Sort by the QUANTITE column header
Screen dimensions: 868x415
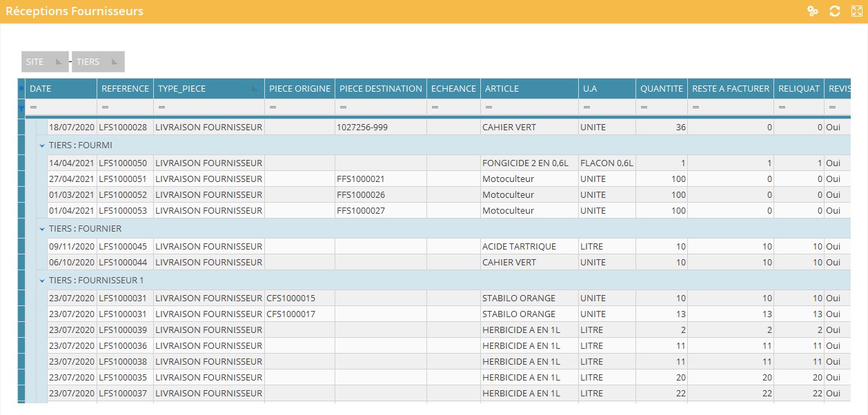click(661, 88)
